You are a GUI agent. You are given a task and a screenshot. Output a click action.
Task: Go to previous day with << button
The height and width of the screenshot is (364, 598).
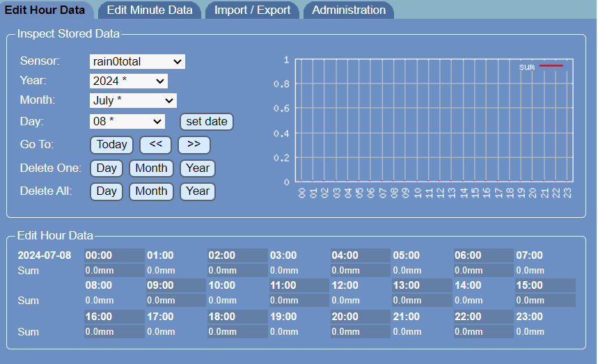pos(156,145)
